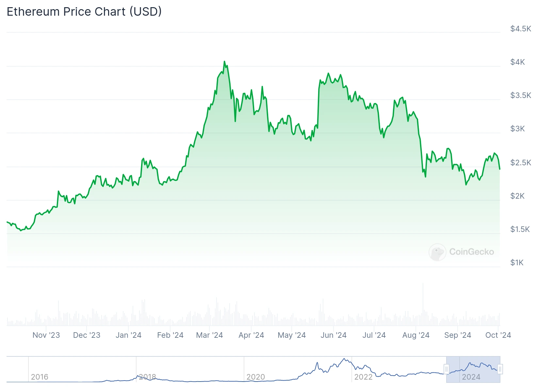Click the tallest volume bar near Aug '24

click(423, 304)
